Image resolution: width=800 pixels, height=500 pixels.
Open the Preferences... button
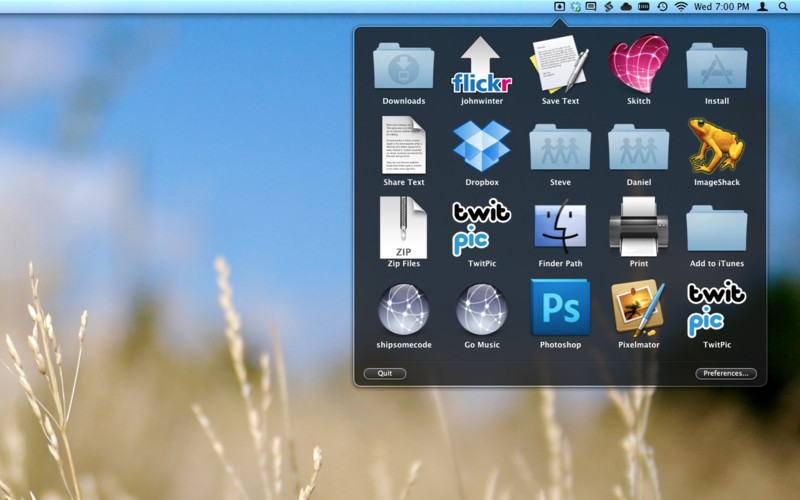[x=726, y=373]
